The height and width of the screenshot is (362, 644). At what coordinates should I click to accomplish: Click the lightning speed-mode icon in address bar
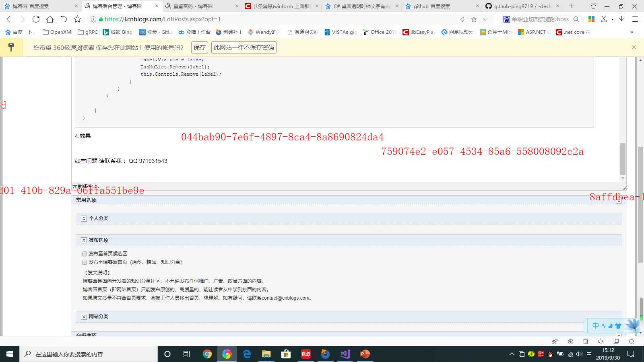pos(462,19)
